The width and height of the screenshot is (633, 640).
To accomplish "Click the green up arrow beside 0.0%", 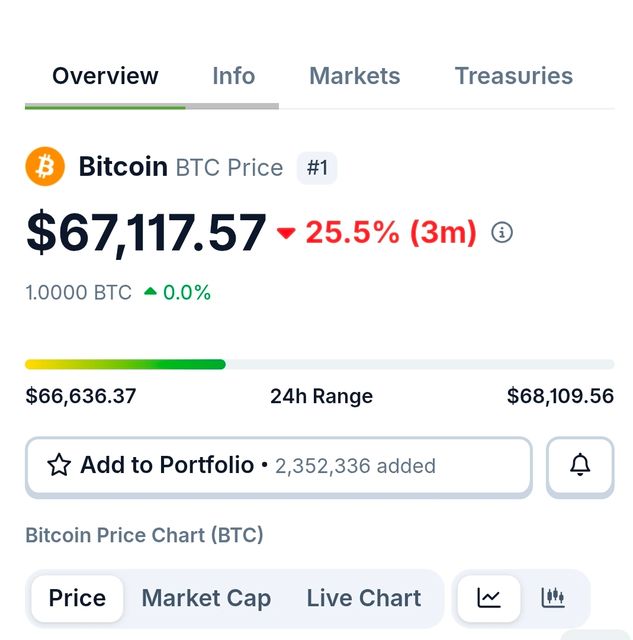I will tap(150, 292).
